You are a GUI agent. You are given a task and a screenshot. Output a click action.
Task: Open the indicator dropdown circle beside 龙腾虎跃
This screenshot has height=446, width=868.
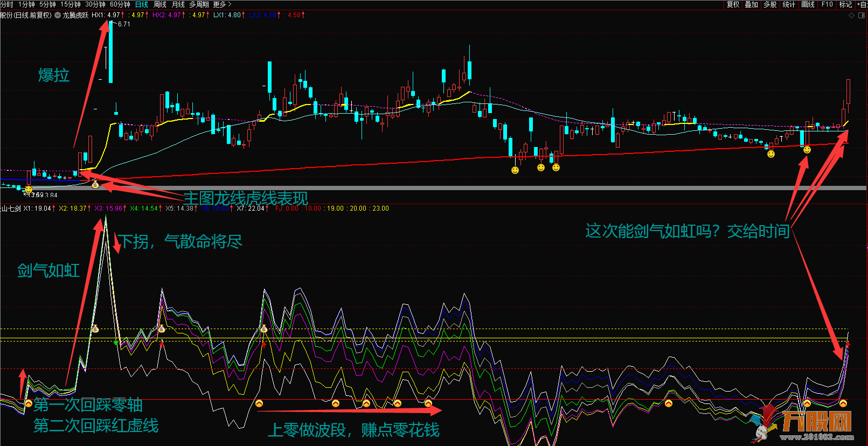click(x=58, y=15)
